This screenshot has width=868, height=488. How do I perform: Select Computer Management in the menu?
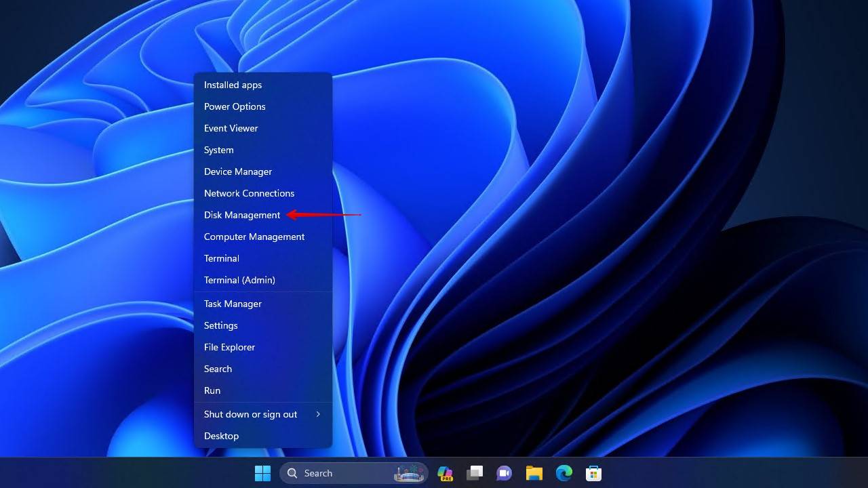coord(263,237)
